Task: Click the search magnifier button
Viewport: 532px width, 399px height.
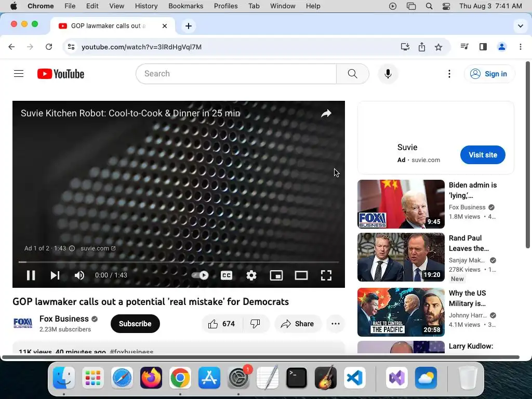Action: (353, 74)
